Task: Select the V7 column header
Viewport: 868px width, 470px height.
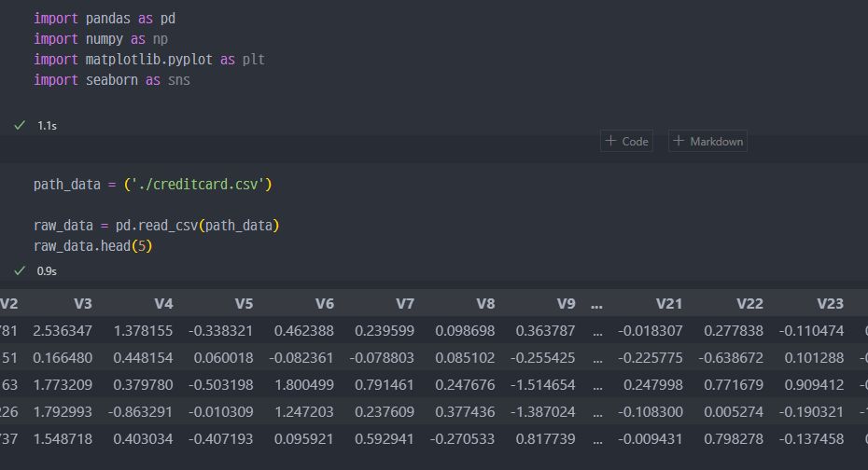Action: (x=405, y=303)
